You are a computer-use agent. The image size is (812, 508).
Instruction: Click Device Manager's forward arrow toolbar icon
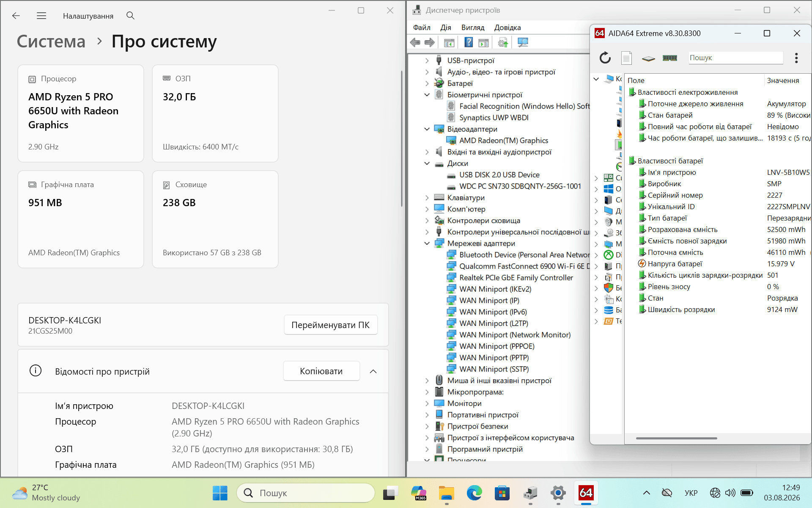coord(430,42)
